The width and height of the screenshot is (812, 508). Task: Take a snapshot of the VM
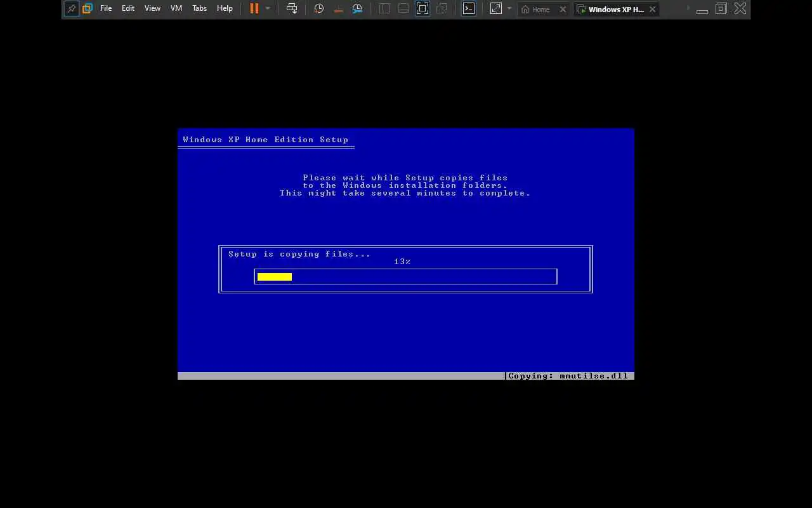coord(319,9)
